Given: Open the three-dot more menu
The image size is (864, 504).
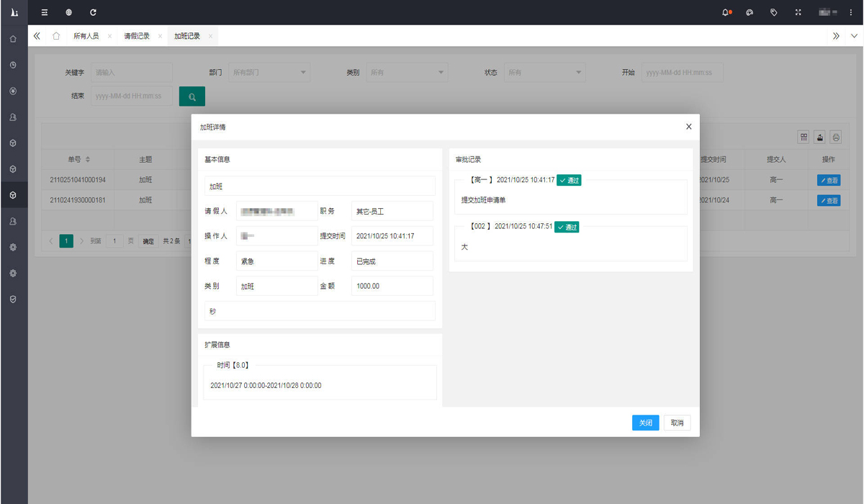Looking at the screenshot, I should pos(851,12).
